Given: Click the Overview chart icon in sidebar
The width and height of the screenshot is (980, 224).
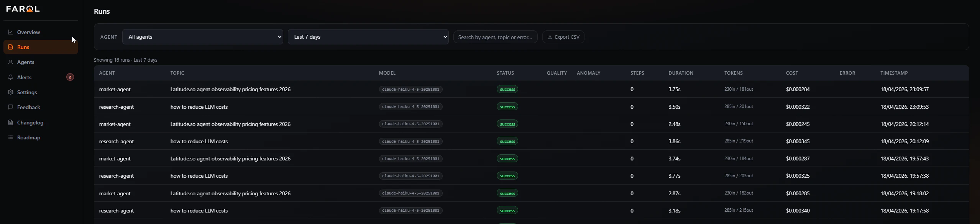Looking at the screenshot, I should point(10,32).
